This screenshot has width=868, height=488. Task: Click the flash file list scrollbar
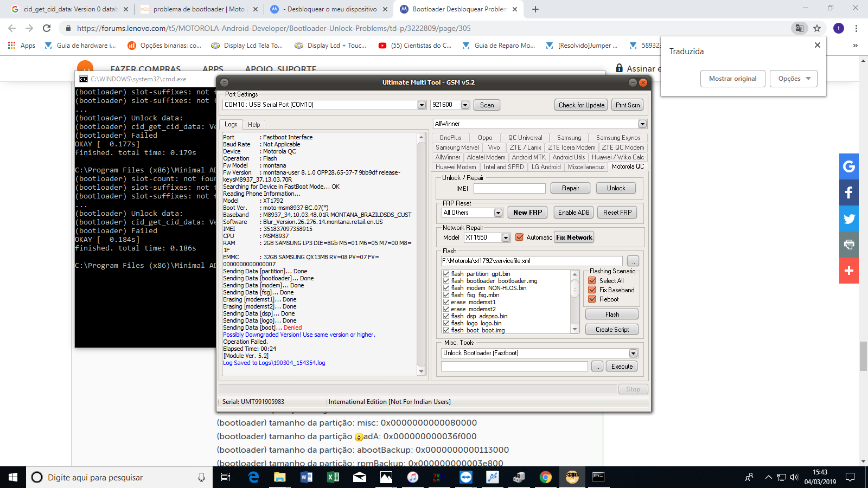[x=575, y=301]
